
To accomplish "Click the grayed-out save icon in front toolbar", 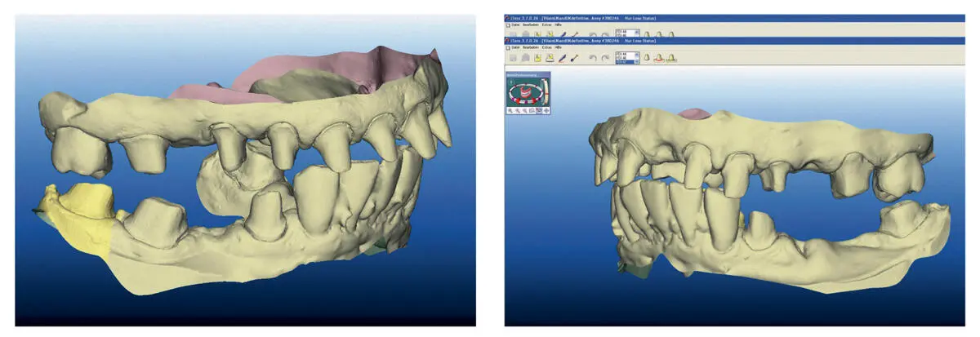I will (x=513, y=58).
